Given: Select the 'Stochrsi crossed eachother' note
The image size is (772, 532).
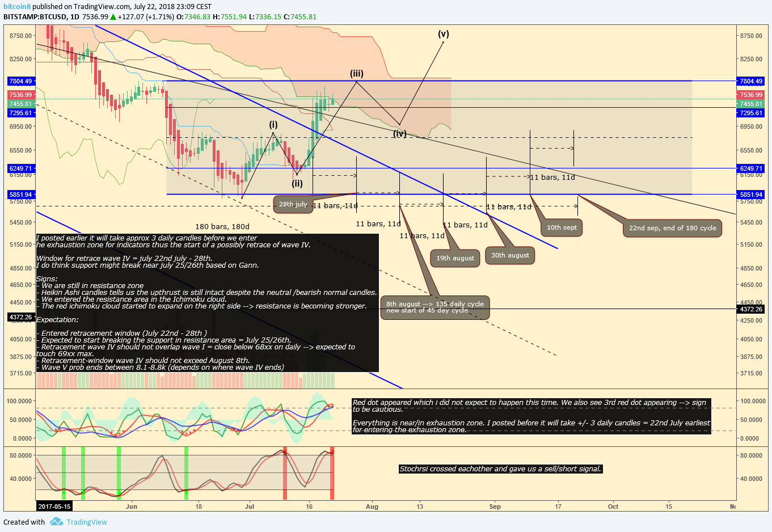Looking at the screenshot, I should (x=500, y=469).
